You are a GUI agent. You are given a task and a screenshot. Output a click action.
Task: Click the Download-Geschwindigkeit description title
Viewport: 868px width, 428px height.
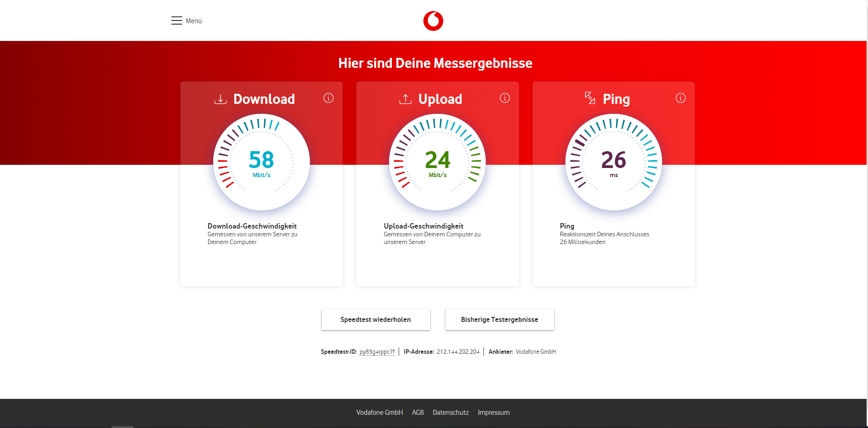[252, 226]
